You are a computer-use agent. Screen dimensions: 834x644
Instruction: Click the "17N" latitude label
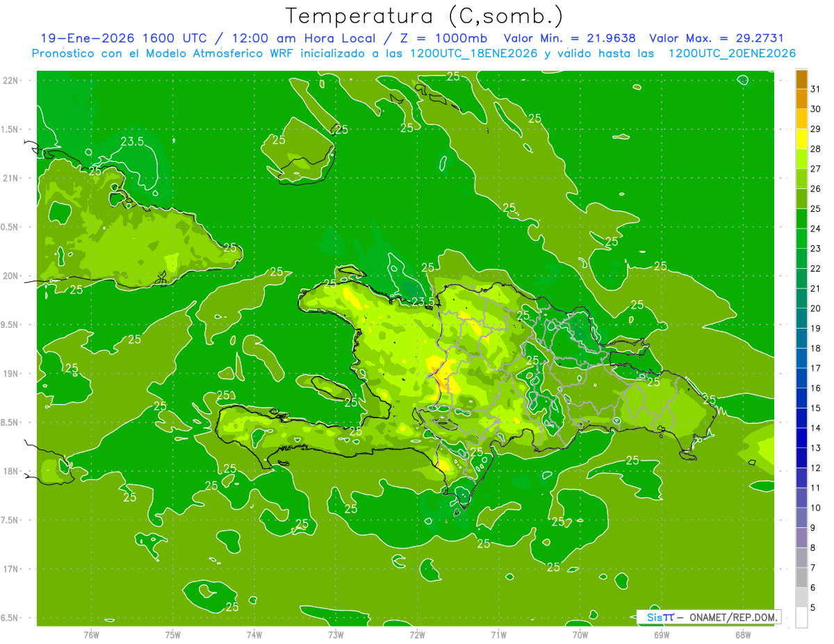[11, 569]
